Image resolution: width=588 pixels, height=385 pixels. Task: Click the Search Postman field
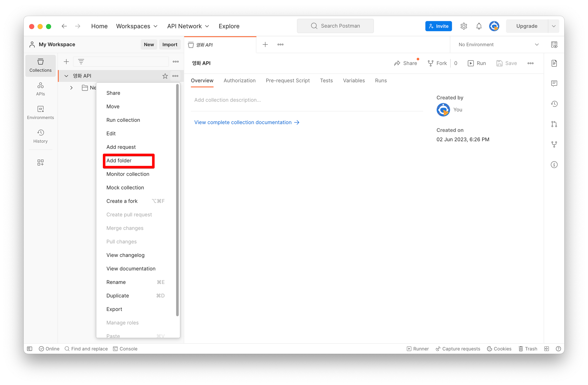[x=335, y=26]
